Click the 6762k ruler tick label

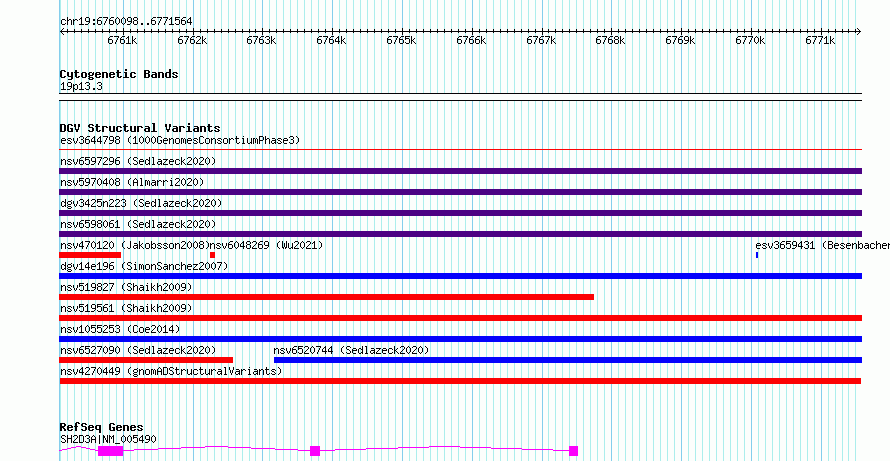click(x=192, y=40)
